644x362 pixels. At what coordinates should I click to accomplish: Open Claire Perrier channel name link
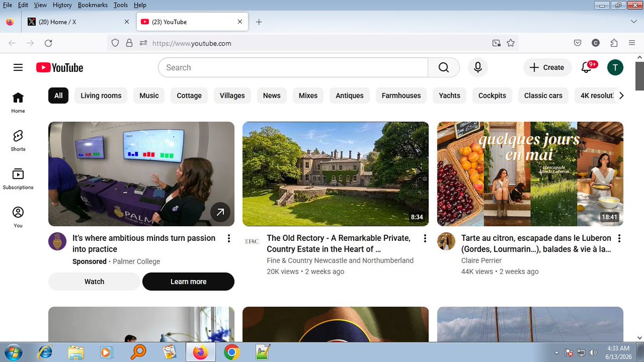coord(482,261)
